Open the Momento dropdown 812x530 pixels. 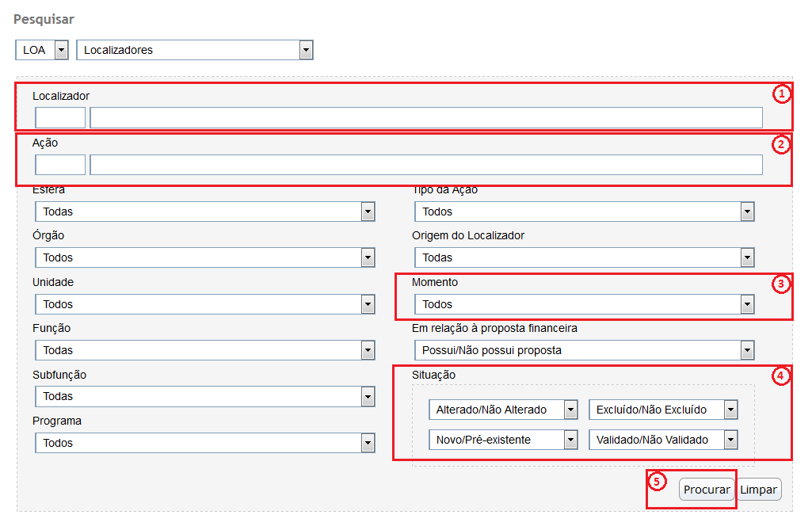pyautogui.click(x=584, y=304)
